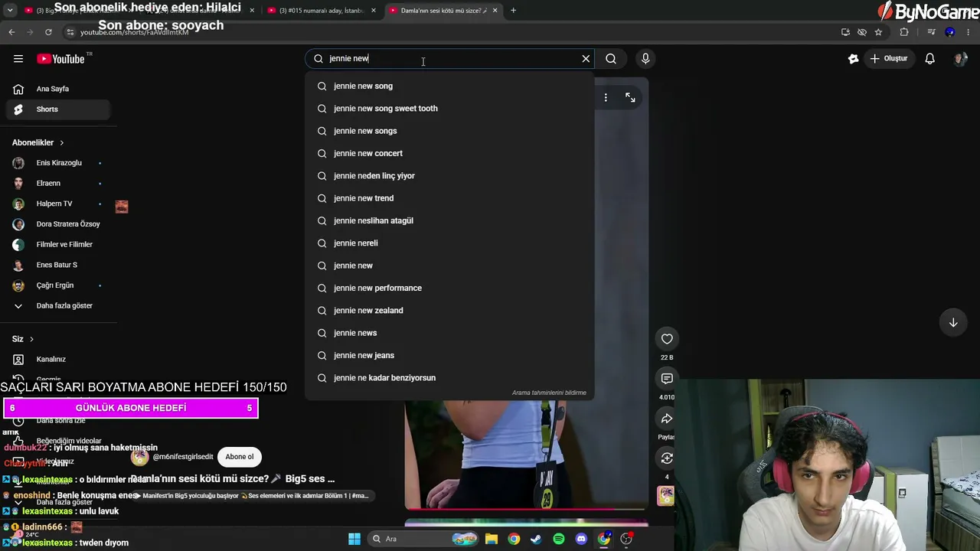Switch to the '#015 numaralı aday' tab

coord(322,11)
